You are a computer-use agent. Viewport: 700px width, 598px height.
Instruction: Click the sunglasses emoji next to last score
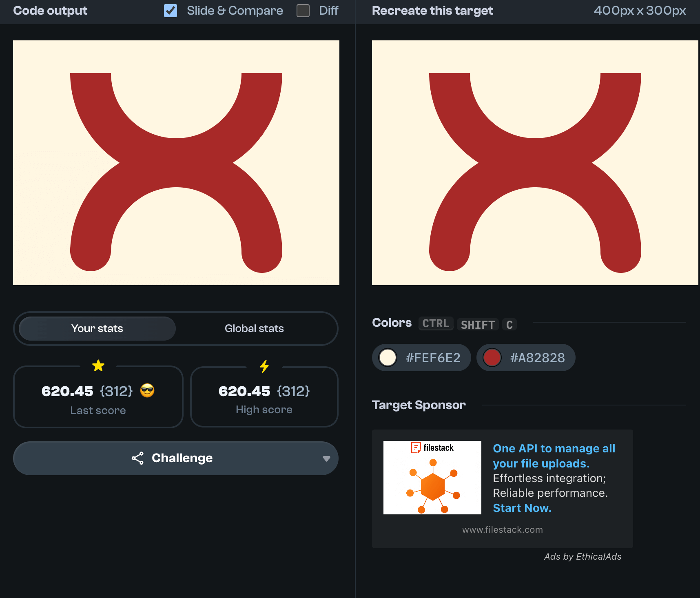pos(147,391)
